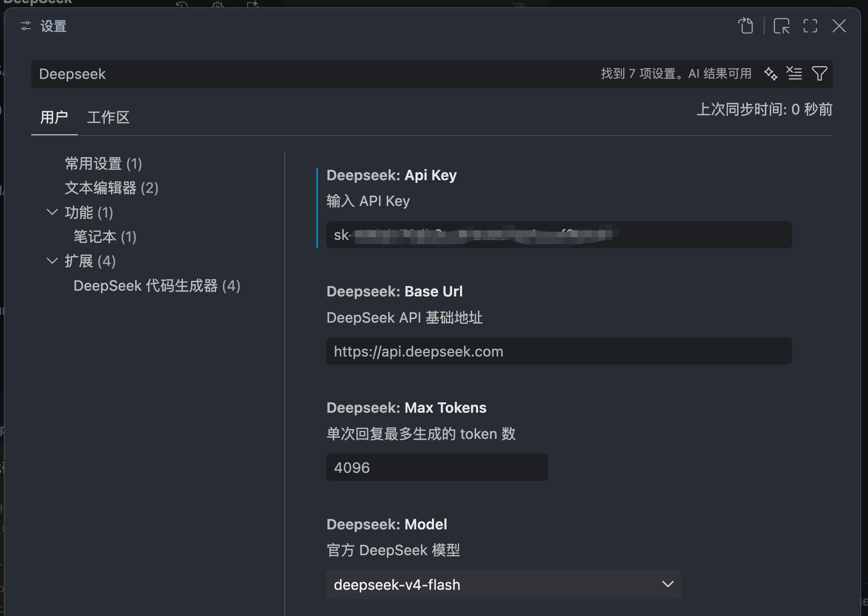Screen dimensions: 868x616
Task: Select 文本编辑器 (2) in the tree
Action: [x=111, y=188]
